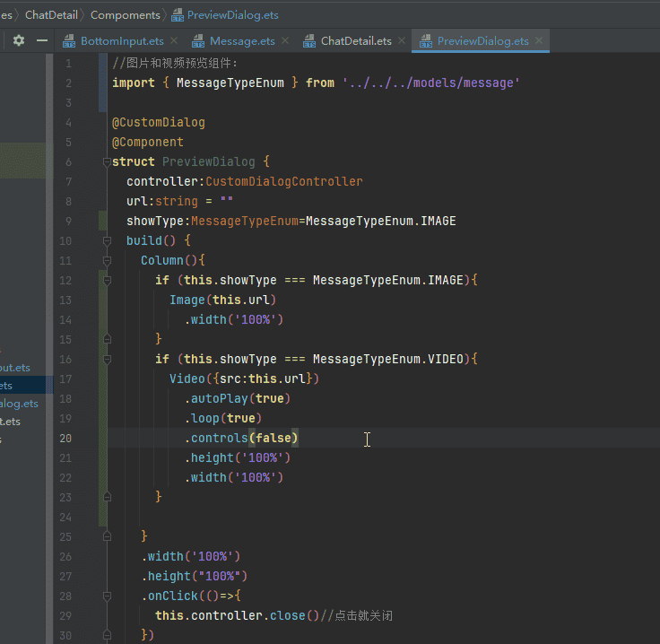Open the BottomInput.ets tab
This screenshot has height=644, width=660.
pos(121,41)
